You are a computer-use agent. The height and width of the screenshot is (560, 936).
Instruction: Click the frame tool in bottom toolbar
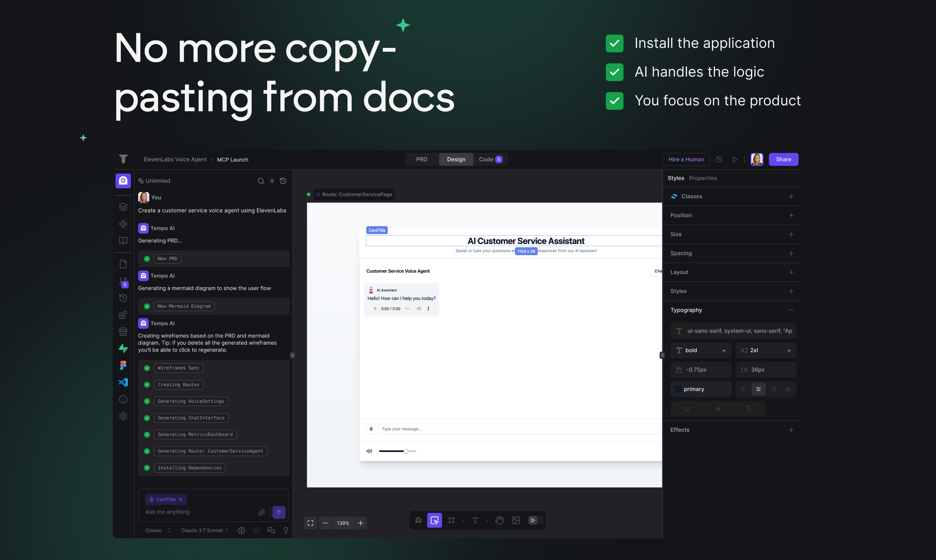[x=451, y=520]
